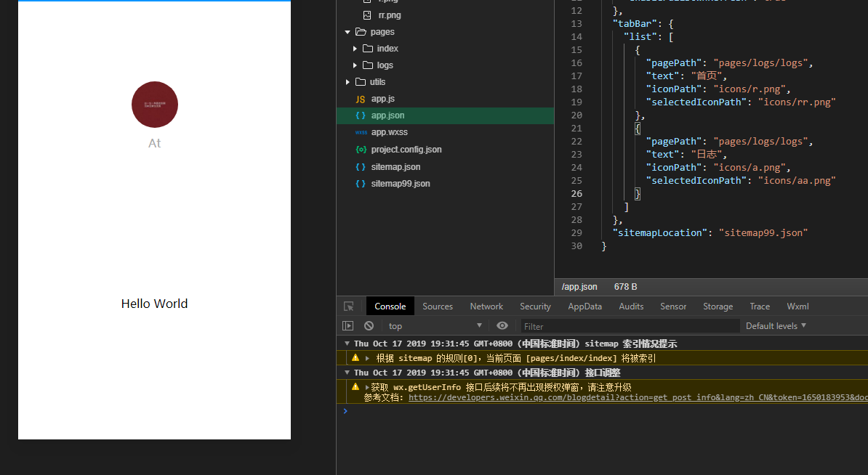Viewport: 868px width, 475px height.
Task: Expand the index folder
Action: (355, 49)
